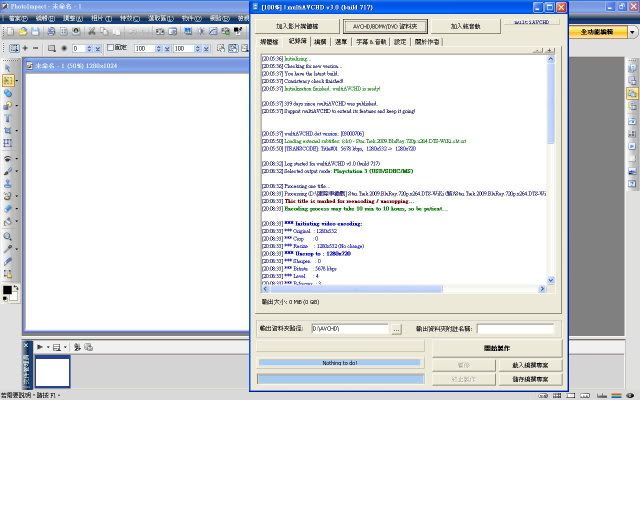Image resolution: width=640 pixels, height=512 pixels.
Task: Click the stepper beside first 100 field
Action: coord(158,48)
